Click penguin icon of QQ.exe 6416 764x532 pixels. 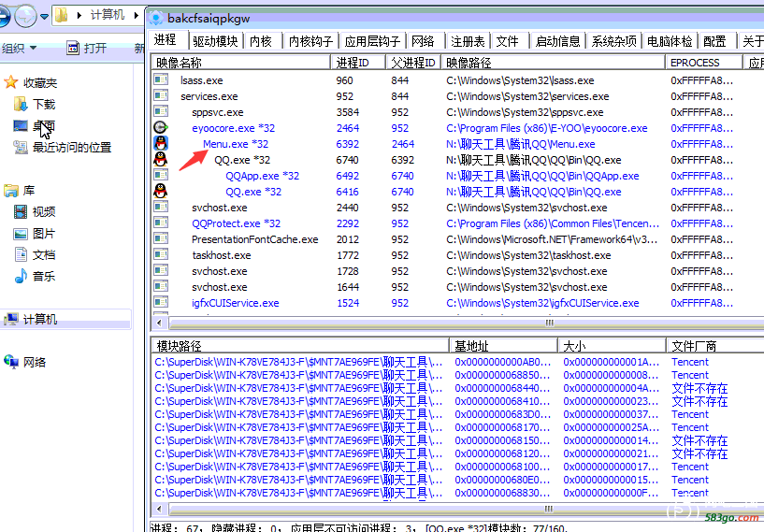(x=161, y=191)
